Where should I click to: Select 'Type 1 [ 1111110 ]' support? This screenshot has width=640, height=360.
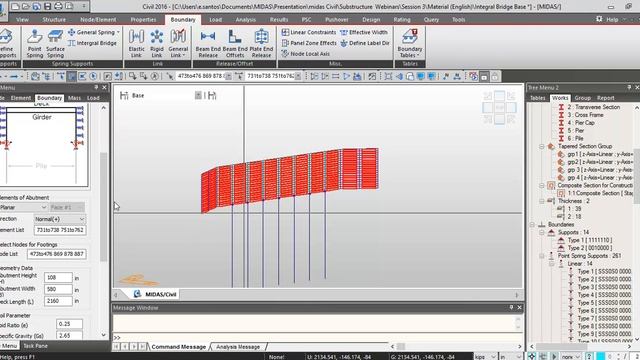click(x=590, y=240)
